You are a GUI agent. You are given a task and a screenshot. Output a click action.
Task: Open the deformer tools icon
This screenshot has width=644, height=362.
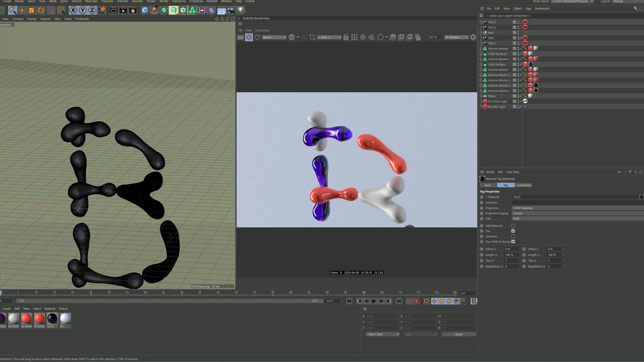point(212,10)
